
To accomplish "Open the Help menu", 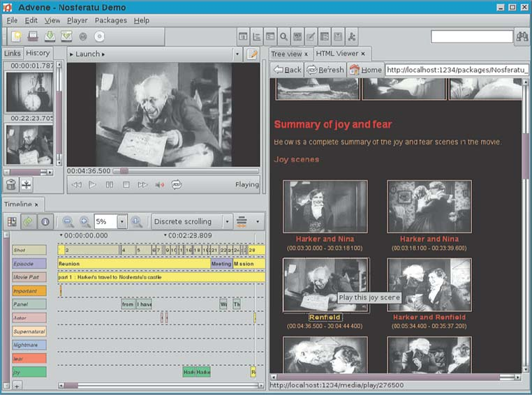I will 142,20.
